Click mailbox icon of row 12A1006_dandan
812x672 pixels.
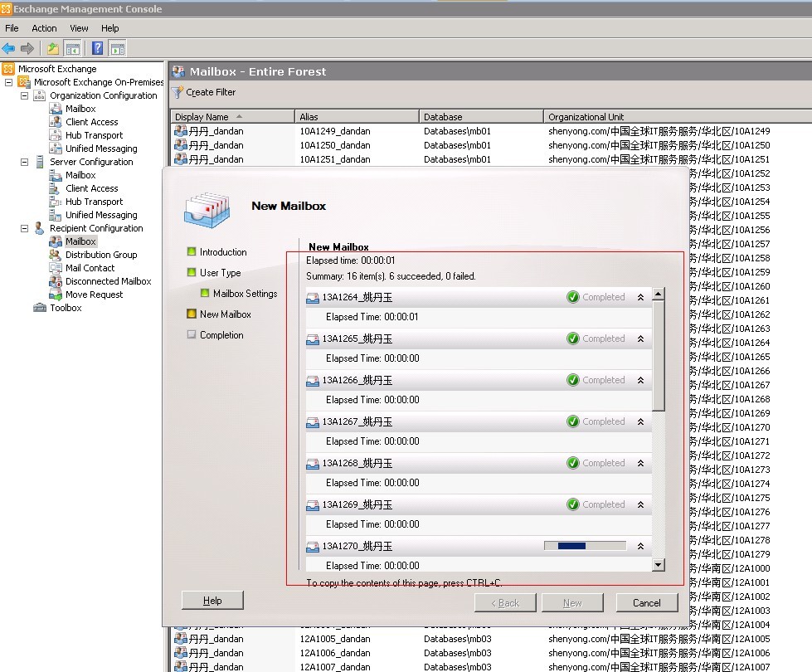pos(181,653)
